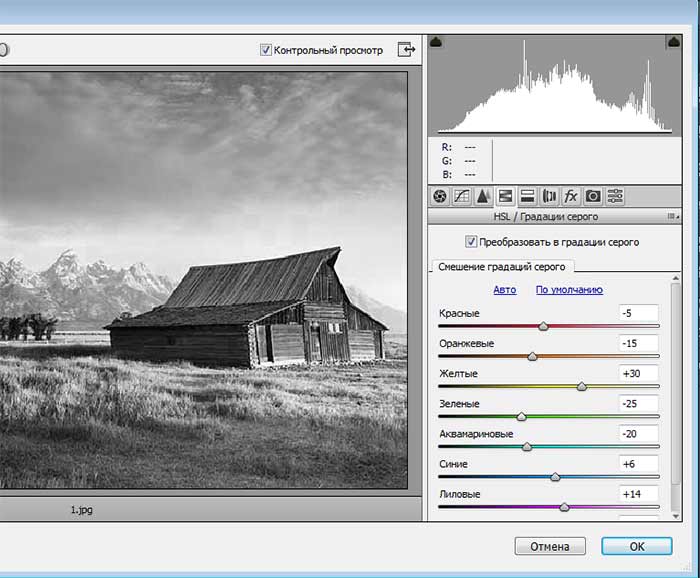Image resolution: width=700 pixels, height=578 pixels.
Task: Toggle the shadow clipping warning triangle
Action: coord(436,42)
